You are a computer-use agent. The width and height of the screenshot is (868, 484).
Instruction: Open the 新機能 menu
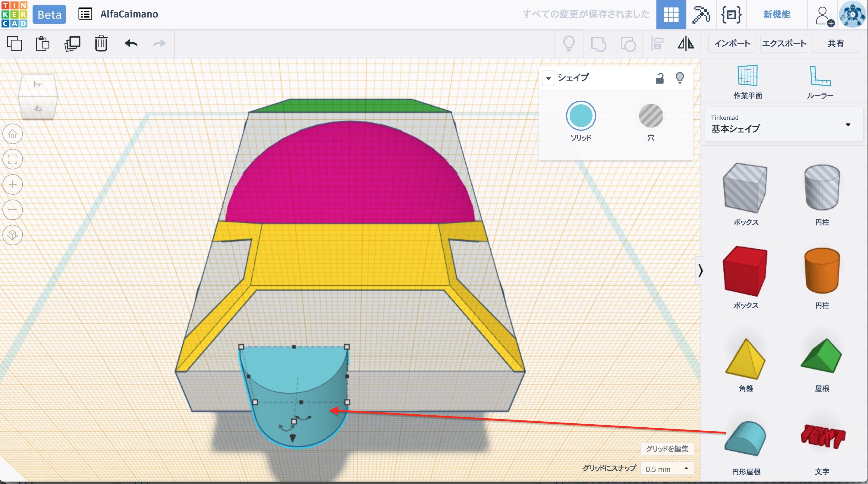click(x=776, y=14)
